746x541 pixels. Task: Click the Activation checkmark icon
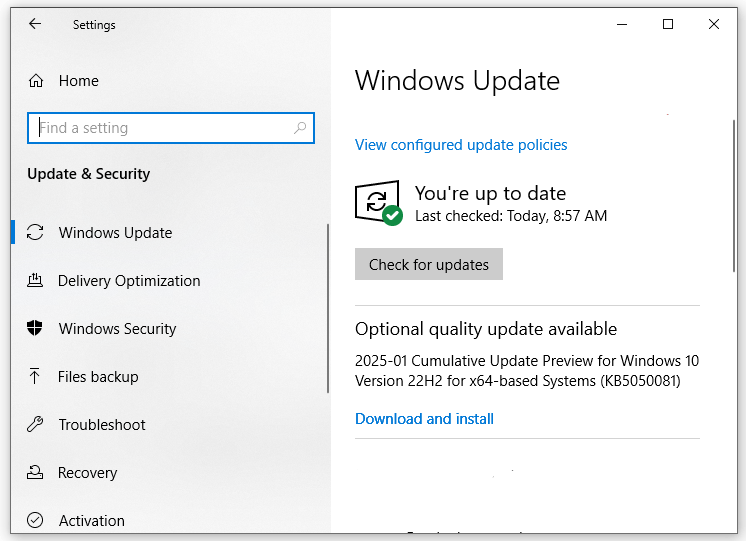[35, 520]
